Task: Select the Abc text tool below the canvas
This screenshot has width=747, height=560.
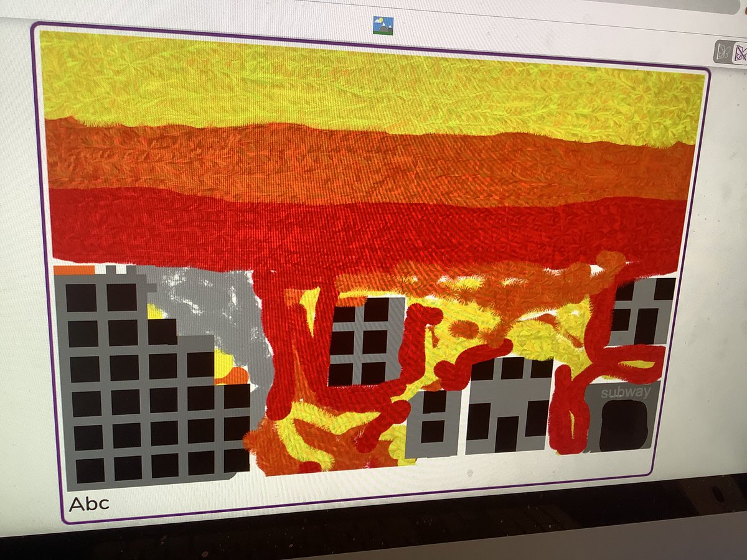Action: pos(90,503)
